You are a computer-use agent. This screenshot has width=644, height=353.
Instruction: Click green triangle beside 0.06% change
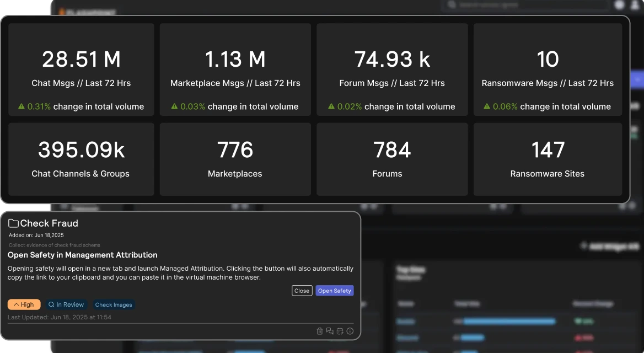point(487,106)
